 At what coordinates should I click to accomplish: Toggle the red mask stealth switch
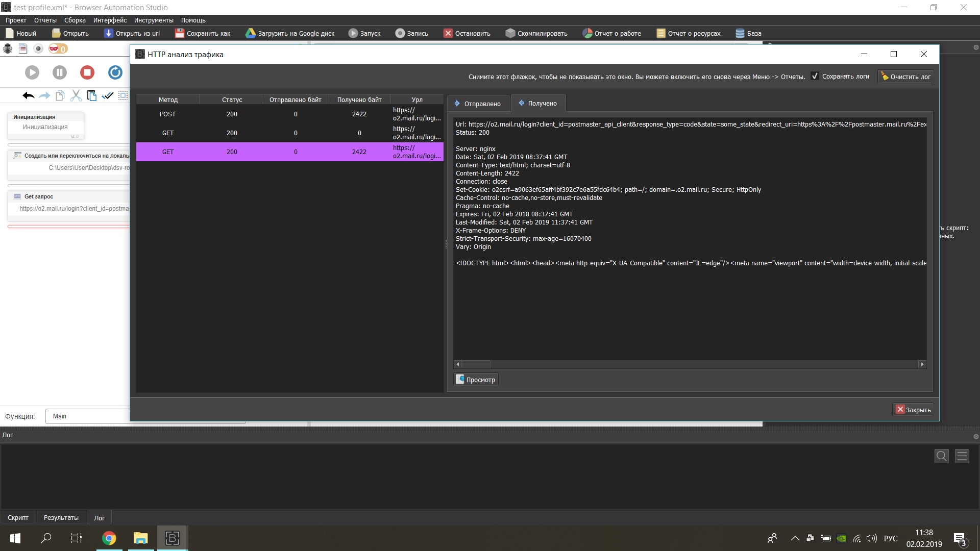tap(58, 49)
